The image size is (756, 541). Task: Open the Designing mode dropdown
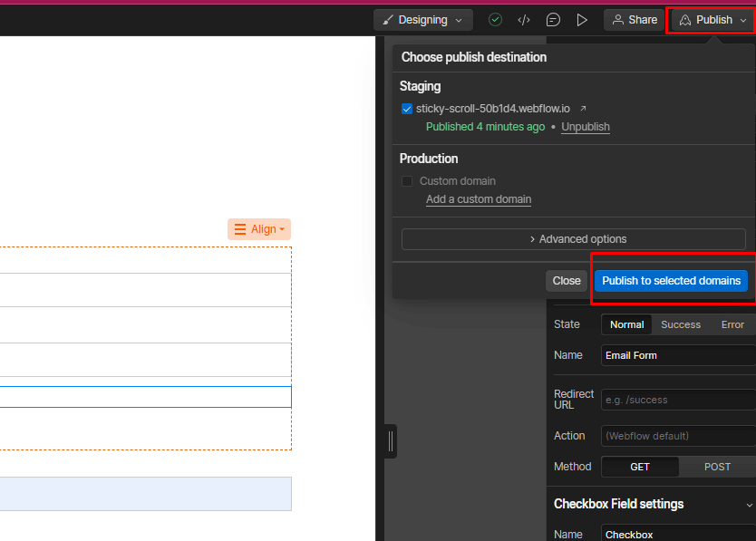(x=422, y=20)
